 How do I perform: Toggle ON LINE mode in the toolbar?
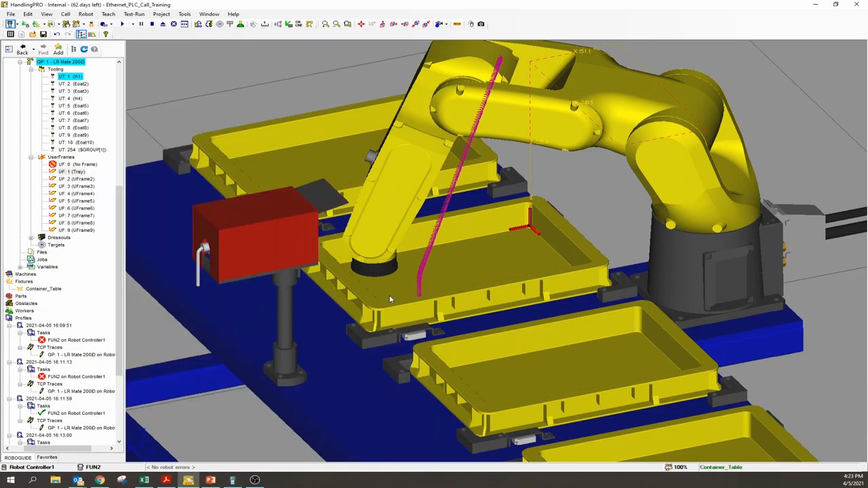298,24
